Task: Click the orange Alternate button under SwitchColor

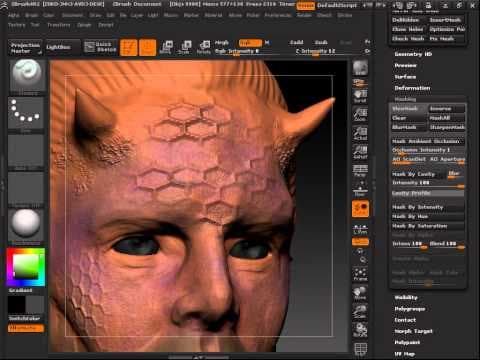Action: pyautogui.click(x=26, y=328)
